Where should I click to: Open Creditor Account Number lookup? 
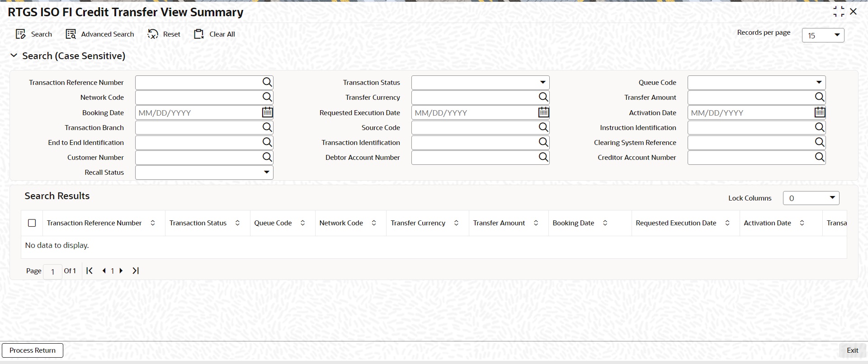(820, 157)
